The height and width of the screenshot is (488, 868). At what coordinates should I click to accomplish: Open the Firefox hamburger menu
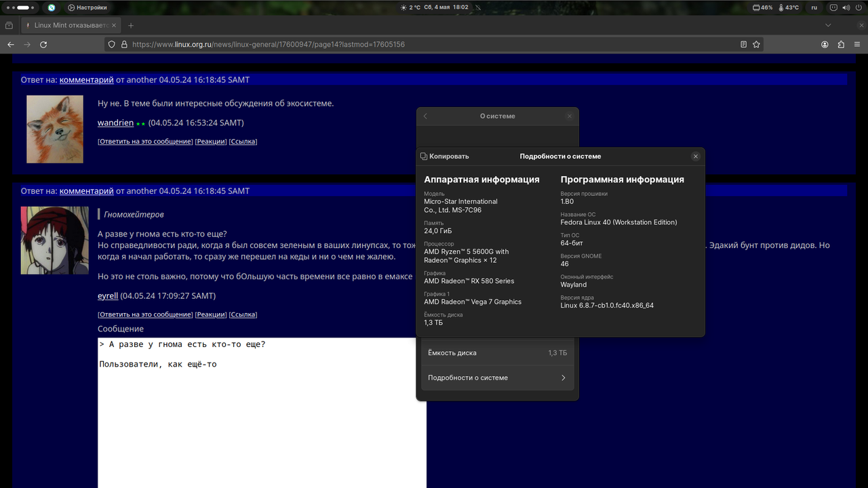tap(857, 44)
